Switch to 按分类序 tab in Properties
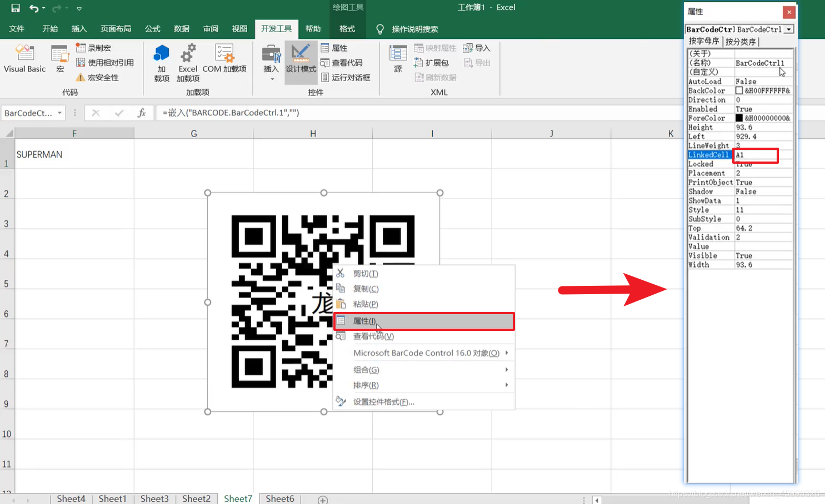The height and width of the screenshot is (504, 825). click(741, 42)
